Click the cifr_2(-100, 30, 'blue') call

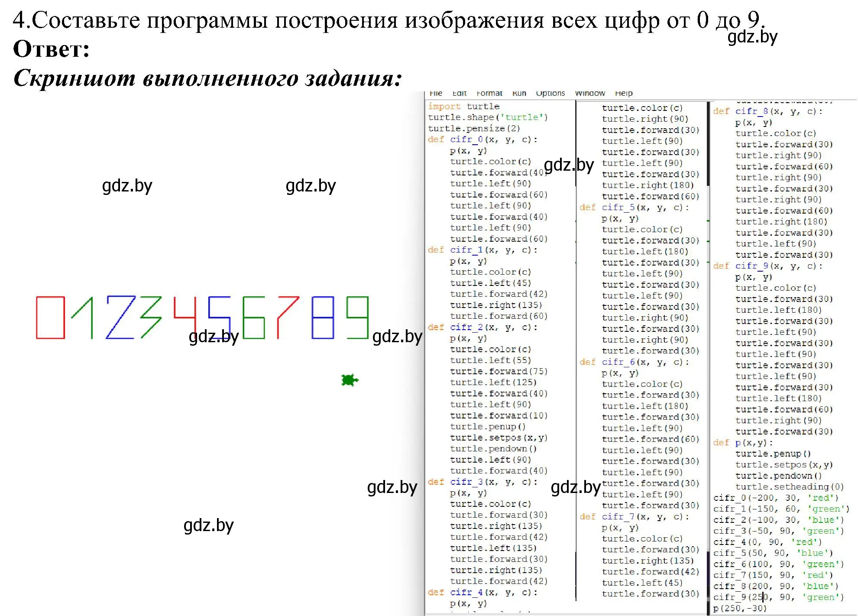point(779,520)
